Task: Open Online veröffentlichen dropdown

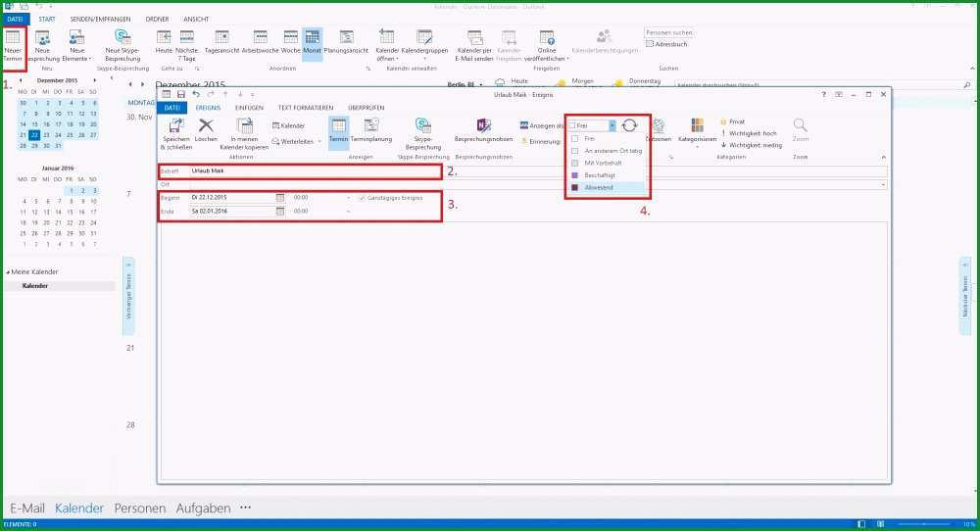Action: point(547,46)
